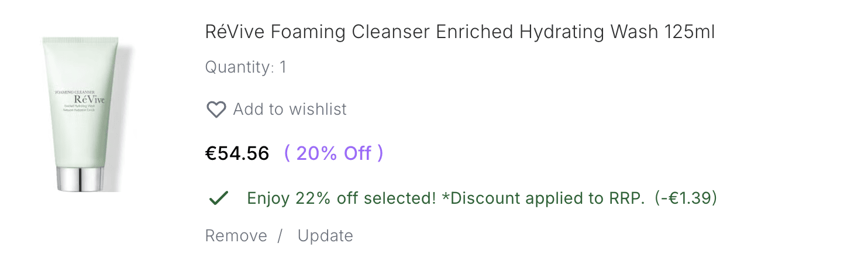The height and width of the screenshot is (260, 868).
Task: Click the purple 20% Off label
Action: [x=333, y=153]
